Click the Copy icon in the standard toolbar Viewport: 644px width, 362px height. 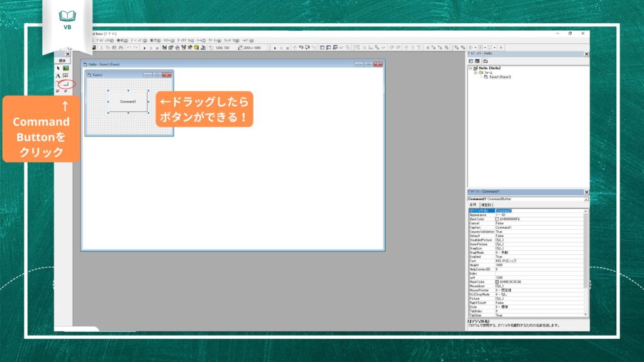[108, 48]
